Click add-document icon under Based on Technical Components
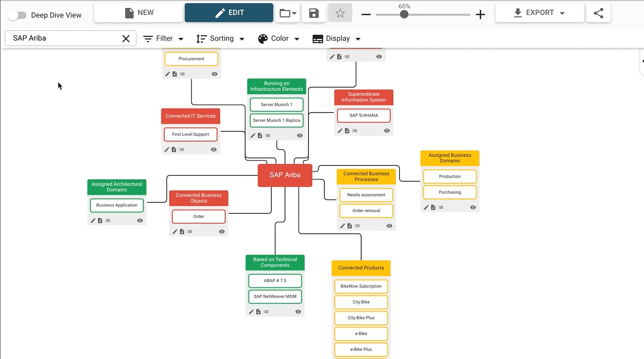Viewport: 644px width, 359px height. pos(259,312)
